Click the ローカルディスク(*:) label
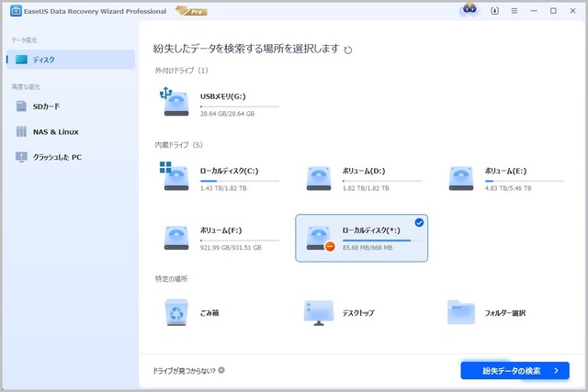 (x=371, y=230)
